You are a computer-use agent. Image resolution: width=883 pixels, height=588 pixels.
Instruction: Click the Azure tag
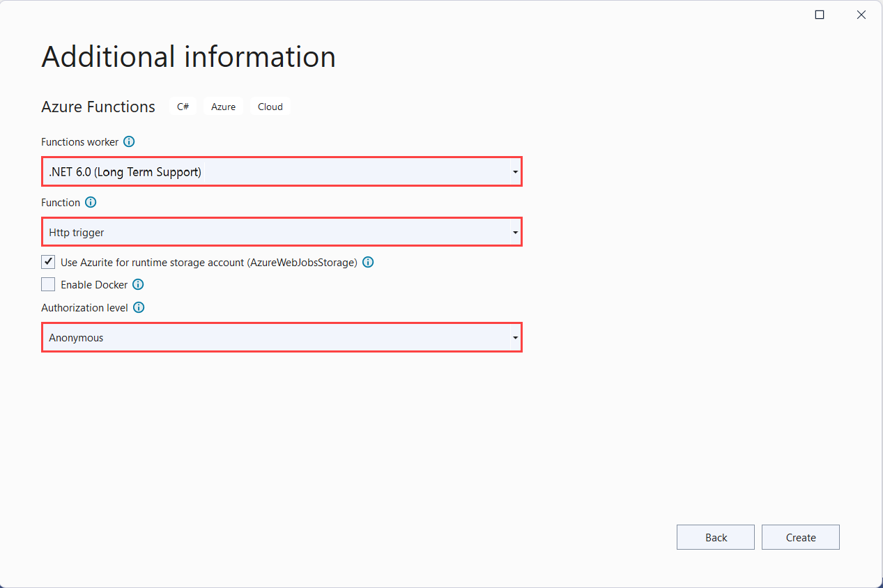coord(223,107)
